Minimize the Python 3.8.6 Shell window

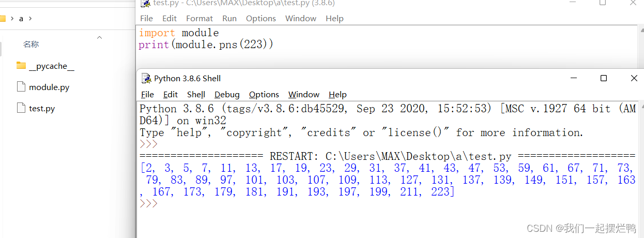(x=573, y=78)
